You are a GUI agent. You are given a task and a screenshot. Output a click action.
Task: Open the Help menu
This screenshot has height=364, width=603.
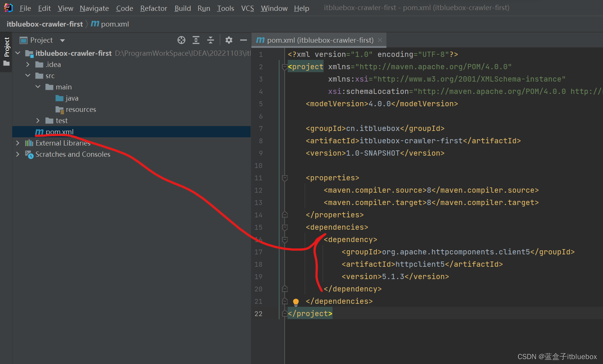point(301,8)
